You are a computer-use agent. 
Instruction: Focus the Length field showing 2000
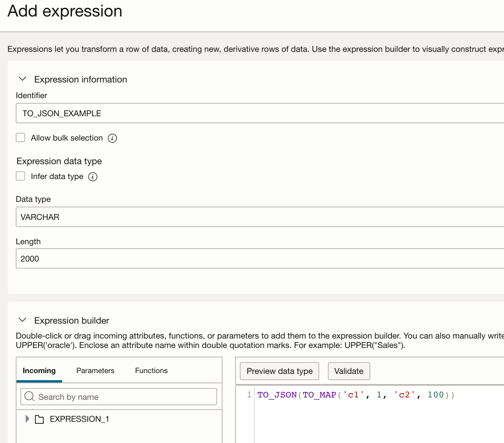pos(259,258)
